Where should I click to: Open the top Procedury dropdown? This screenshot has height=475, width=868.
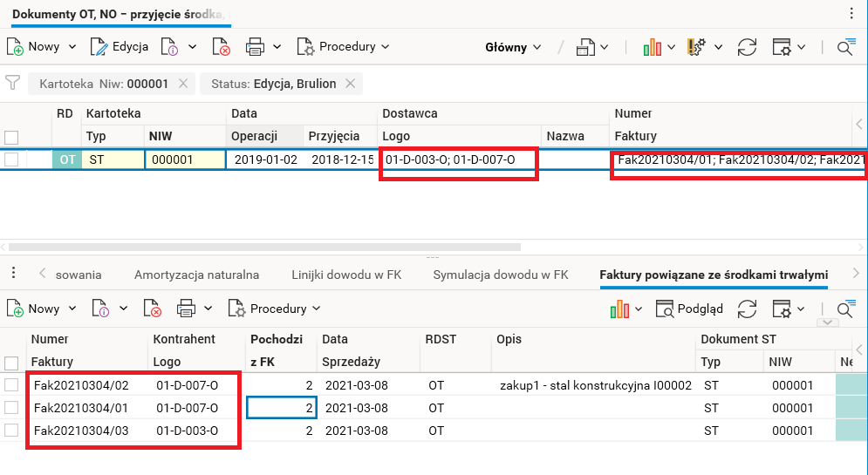344,47
